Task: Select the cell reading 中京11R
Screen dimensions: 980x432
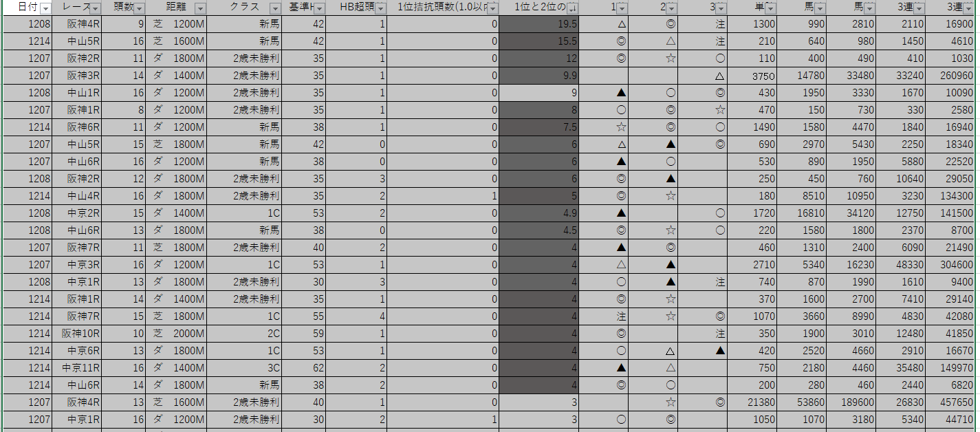Action: 76,368
